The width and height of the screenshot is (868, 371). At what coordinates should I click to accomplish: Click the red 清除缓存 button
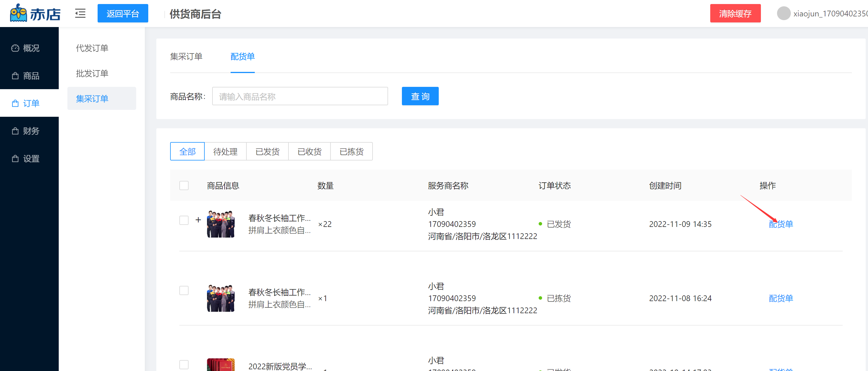pyautogui.click(x=735, y=14)
